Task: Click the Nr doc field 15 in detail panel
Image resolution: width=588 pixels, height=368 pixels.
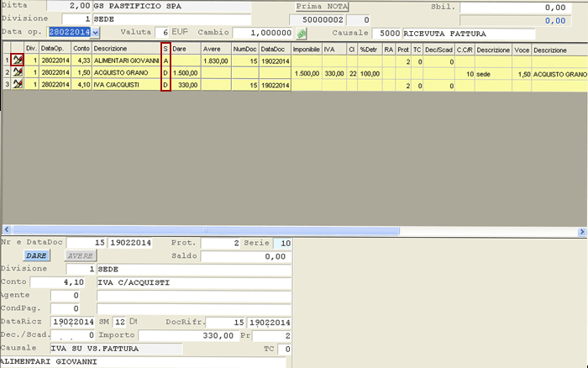Action: pyautogui.click(x=87, y=243)
